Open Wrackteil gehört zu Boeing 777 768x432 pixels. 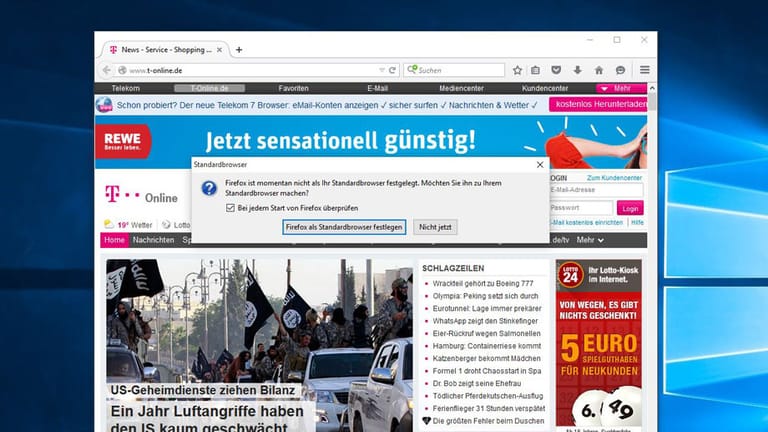pyautogui.click(x=483, y=284)
